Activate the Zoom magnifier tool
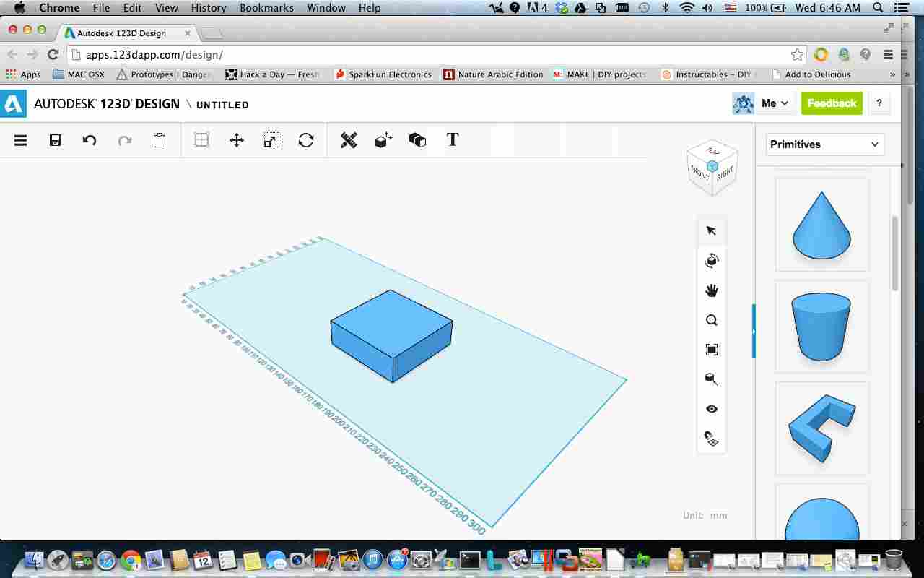 coord(712,320)
